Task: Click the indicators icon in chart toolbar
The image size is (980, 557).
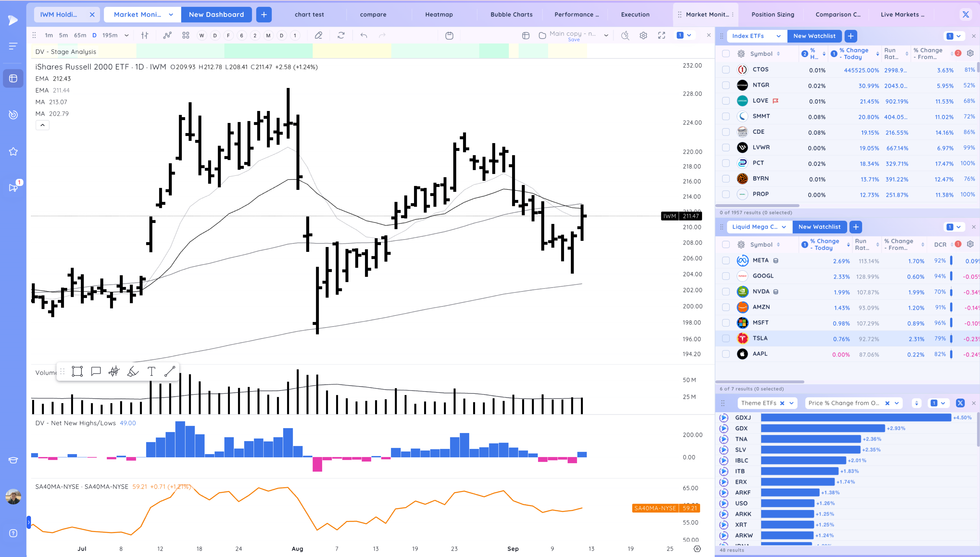Action: click(x=167, y=36)
